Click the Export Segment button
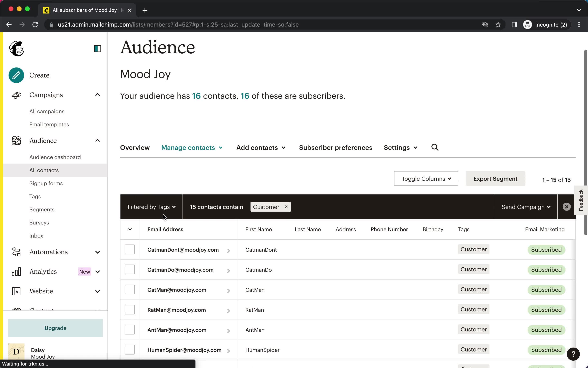Screen dimensions: 588x368 coord(495,179)
